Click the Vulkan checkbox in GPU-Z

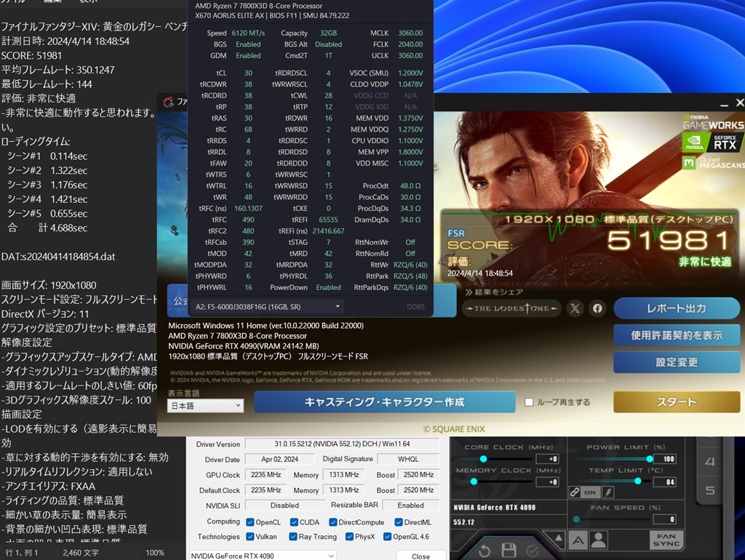click(252, 537)
